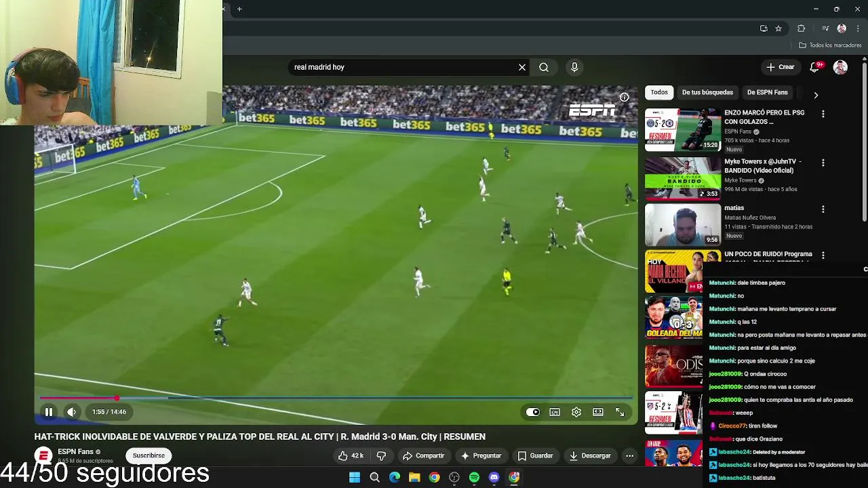
Task: Show video info with the card icon
Action: coord(624,97)
